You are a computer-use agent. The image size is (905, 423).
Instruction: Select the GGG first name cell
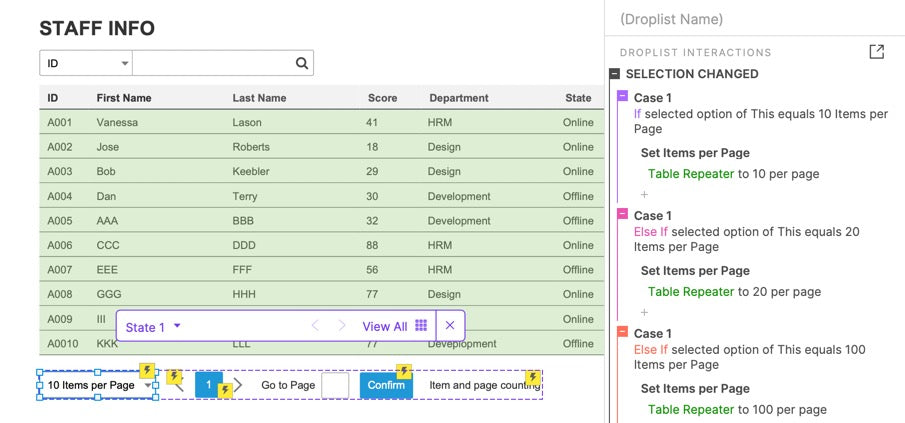click(109, 294)
